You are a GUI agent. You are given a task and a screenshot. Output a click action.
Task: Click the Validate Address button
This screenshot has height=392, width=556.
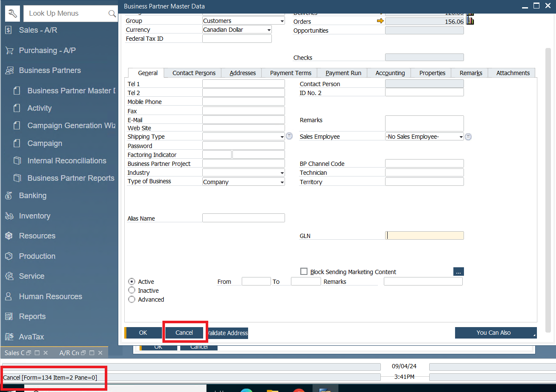(x=227, y=333)
